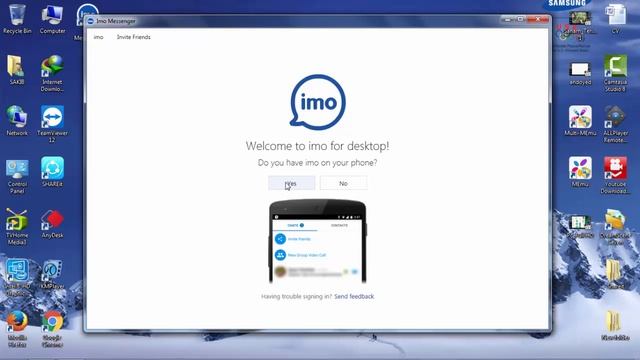Select the SHAREit desktop icon
This screenshot has height=360, width=640.
pos(52,172)
